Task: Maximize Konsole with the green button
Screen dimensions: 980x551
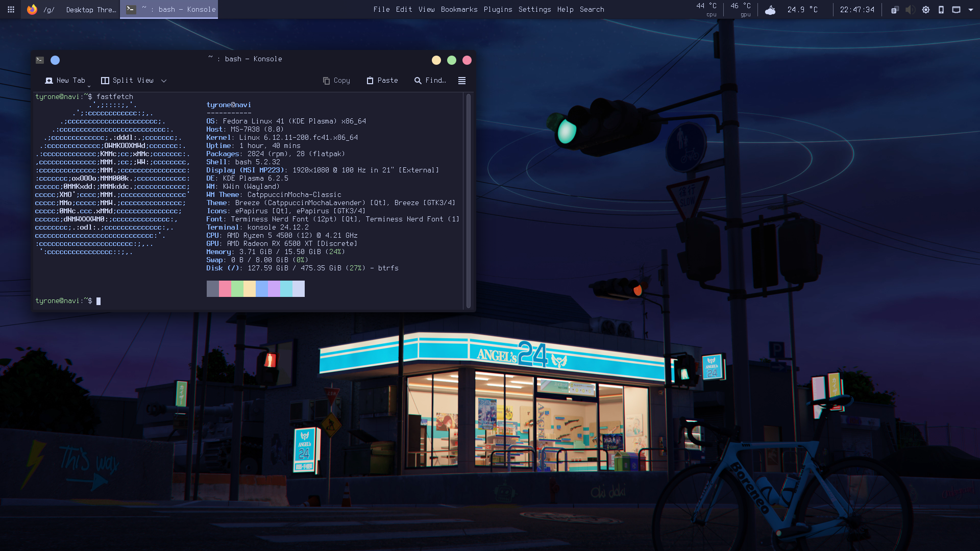Action: (x=452, y=60)
